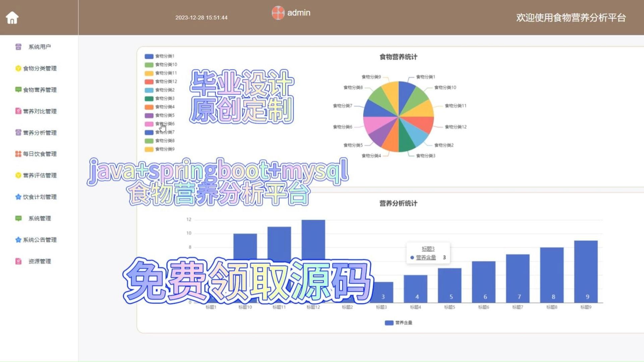Click the 食物分类12 pie slice label
This screenshot has width=644, height=362.
click(x=455, y=127)
